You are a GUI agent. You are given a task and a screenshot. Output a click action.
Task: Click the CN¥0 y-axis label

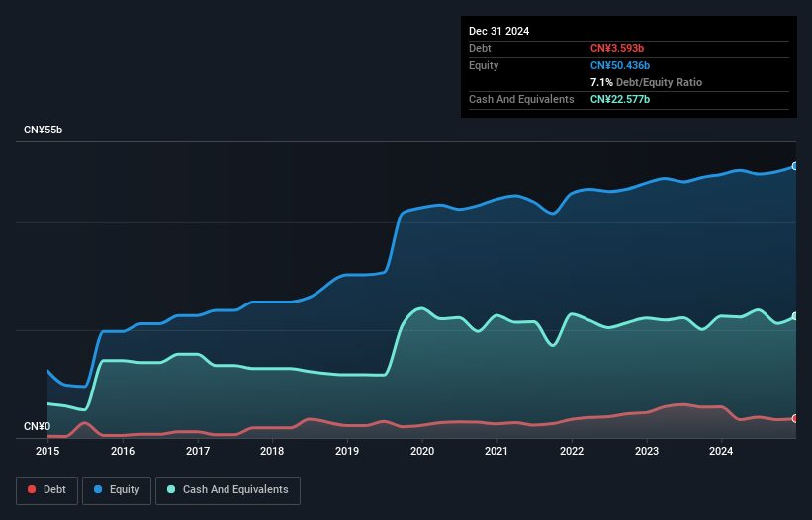[x=38, y=426]
